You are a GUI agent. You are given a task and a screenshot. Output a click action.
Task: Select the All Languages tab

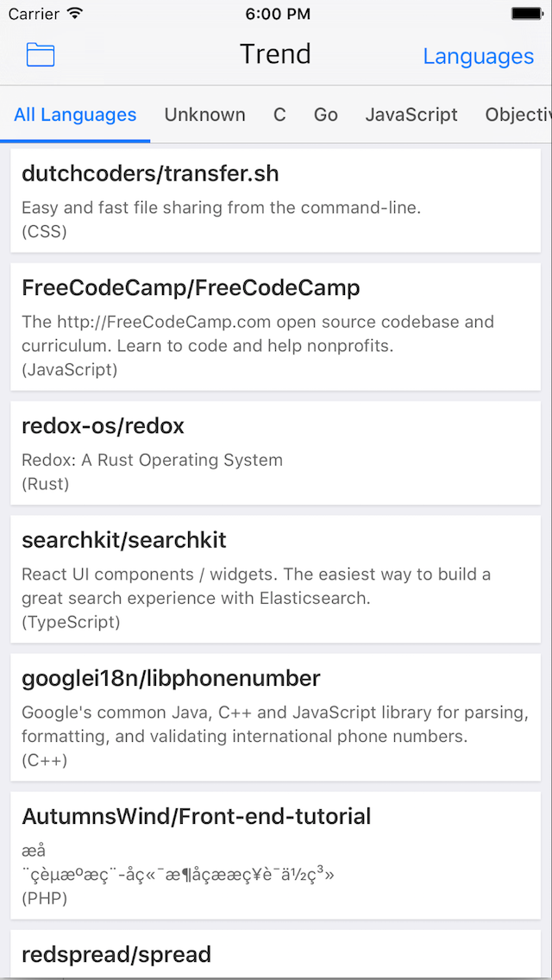75,115
